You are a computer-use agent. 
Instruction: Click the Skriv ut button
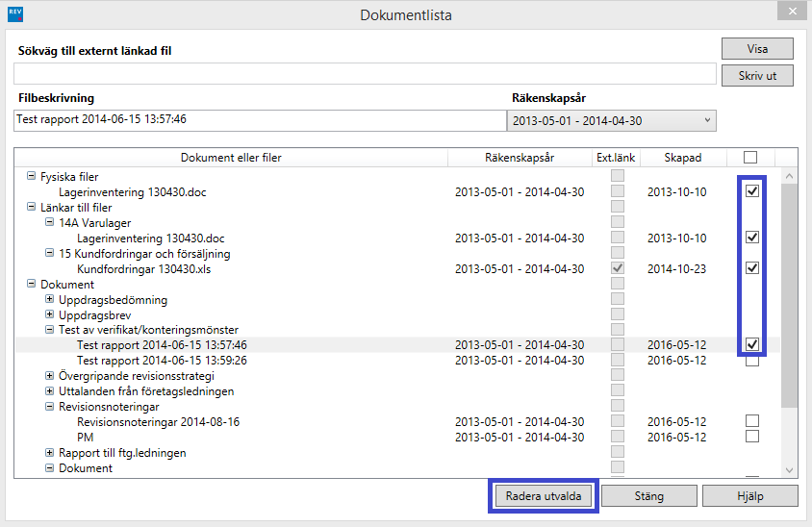tap(757, 76)
